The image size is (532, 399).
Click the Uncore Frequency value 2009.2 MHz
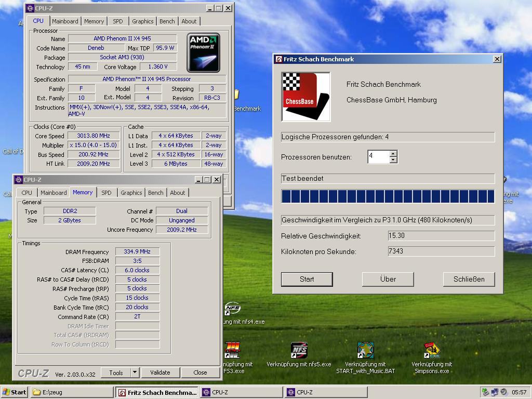[x=182, y=230]
